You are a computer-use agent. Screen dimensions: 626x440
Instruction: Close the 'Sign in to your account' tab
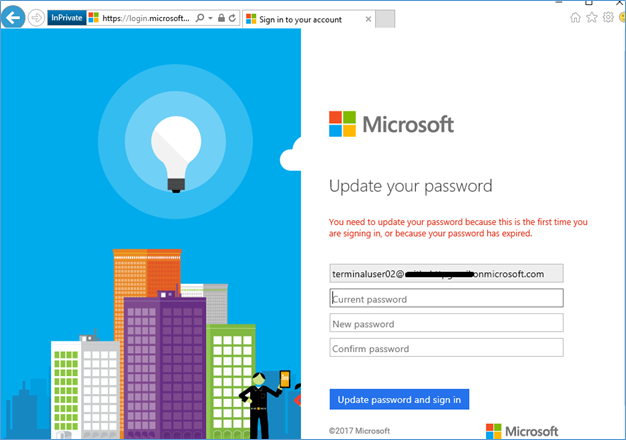[x=368, y=19]
